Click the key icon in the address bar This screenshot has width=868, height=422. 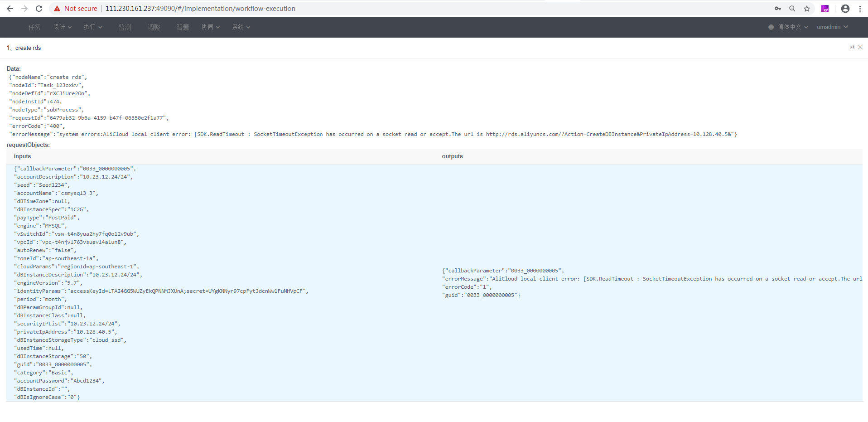pyautogui.click(x=777, y=9)
